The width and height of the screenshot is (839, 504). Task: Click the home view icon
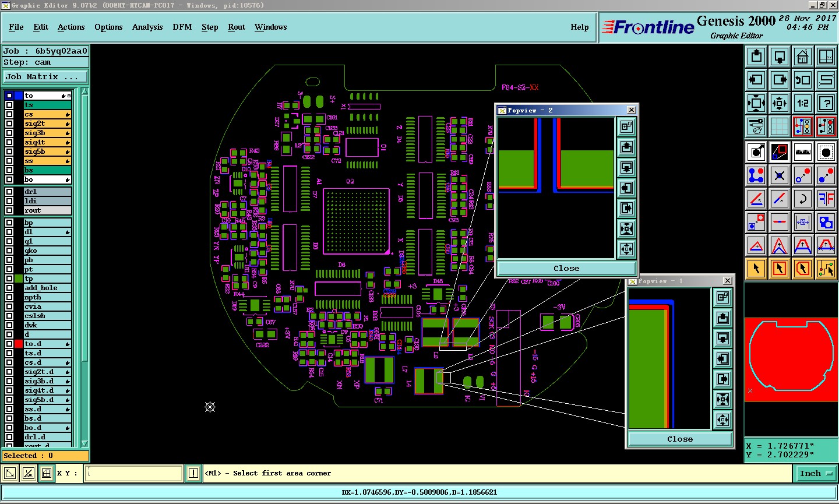pos(803,57)
